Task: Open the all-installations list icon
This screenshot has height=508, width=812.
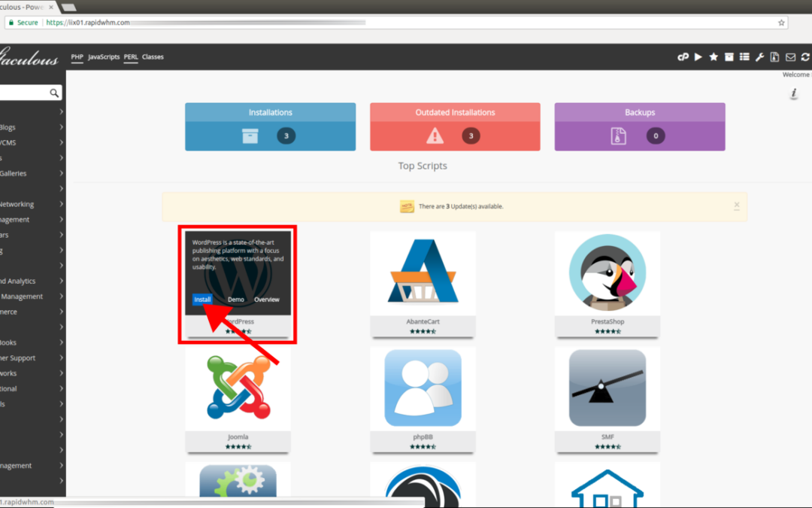Action: pos(745,56)
